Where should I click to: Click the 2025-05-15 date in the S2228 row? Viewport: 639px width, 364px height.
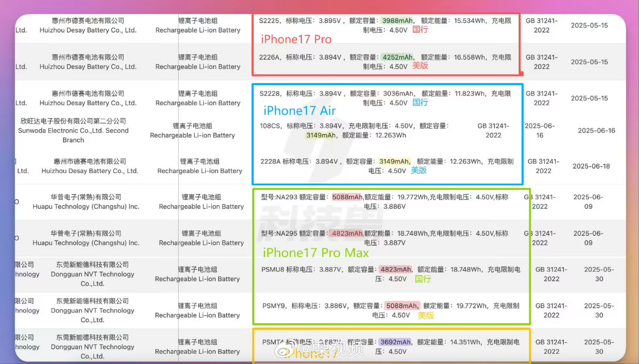pos(589,98)
